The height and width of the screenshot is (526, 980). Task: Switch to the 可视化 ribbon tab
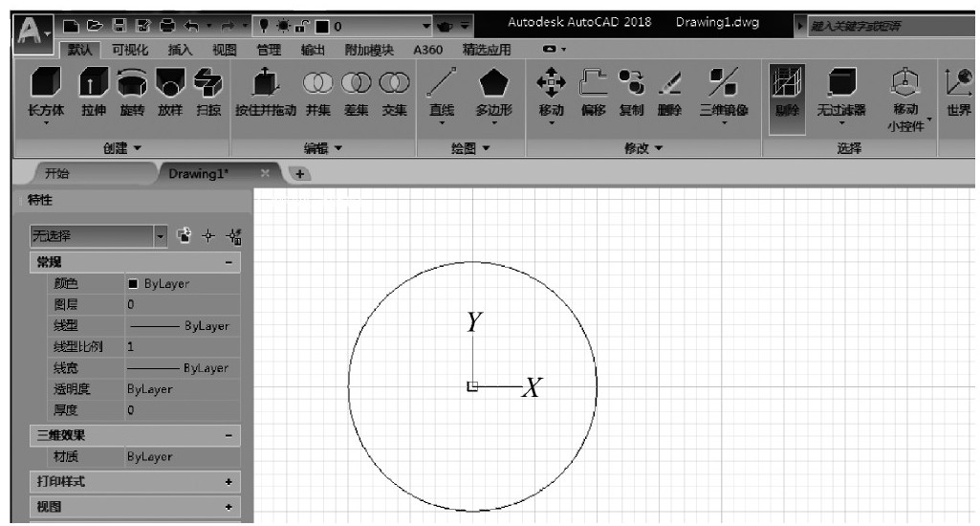(130, 50)
